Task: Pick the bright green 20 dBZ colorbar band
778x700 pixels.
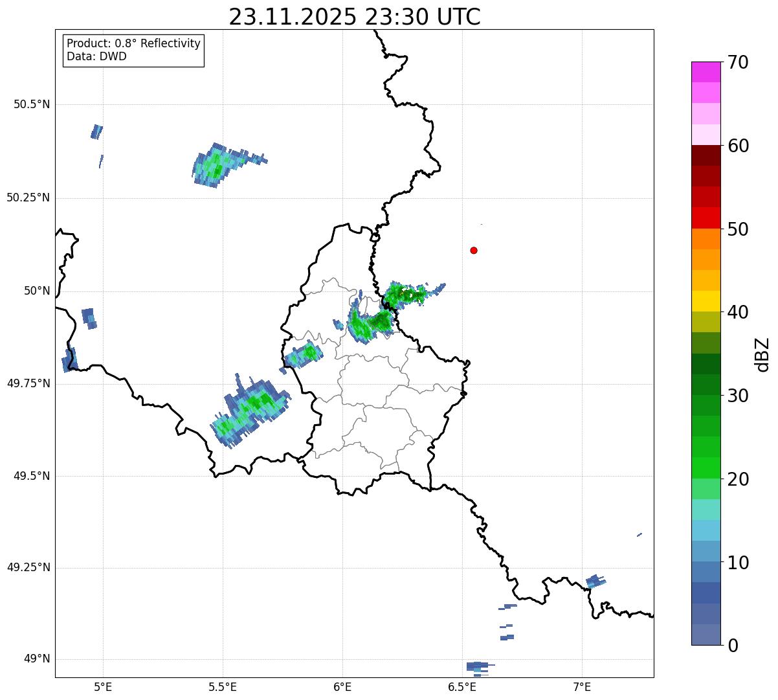Action: [706, 468]
